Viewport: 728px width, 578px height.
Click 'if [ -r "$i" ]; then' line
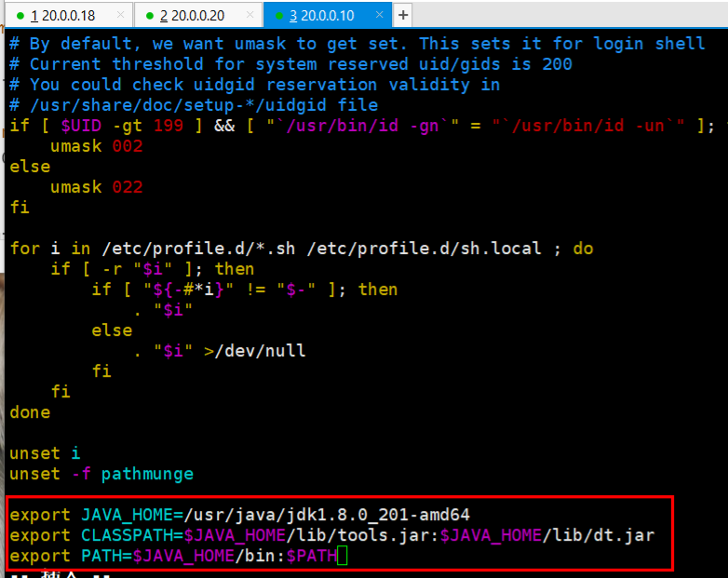153,269
